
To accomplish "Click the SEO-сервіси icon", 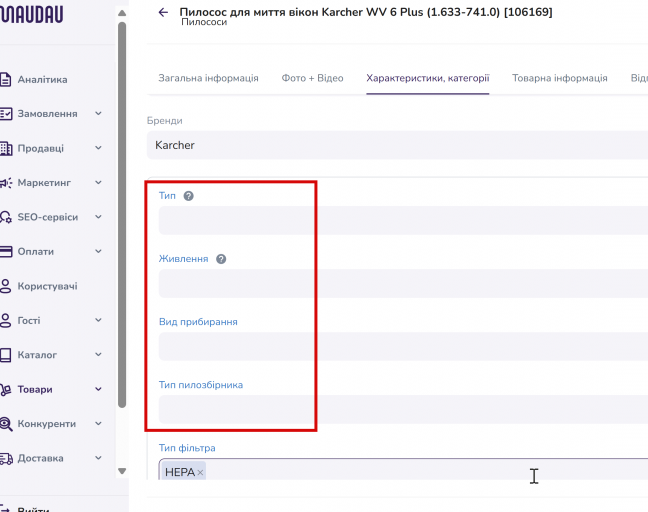I will point(6,217).
